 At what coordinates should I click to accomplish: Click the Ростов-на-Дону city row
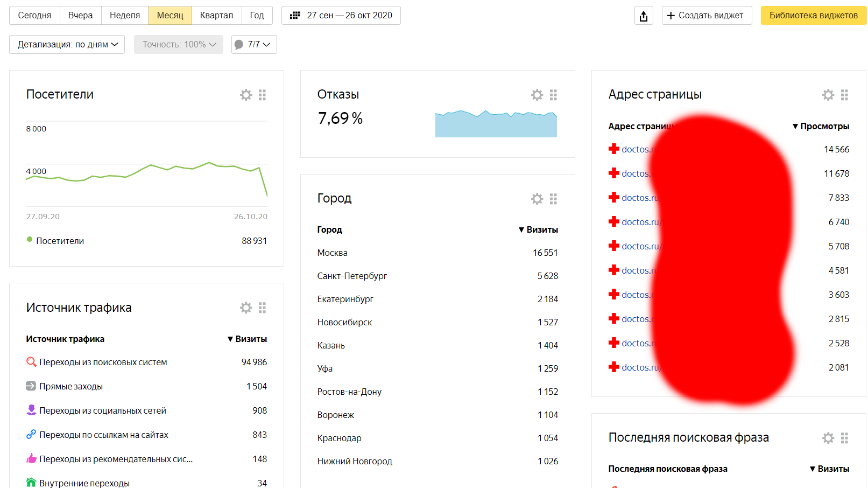pyautogui.click(x=437, y=392)
